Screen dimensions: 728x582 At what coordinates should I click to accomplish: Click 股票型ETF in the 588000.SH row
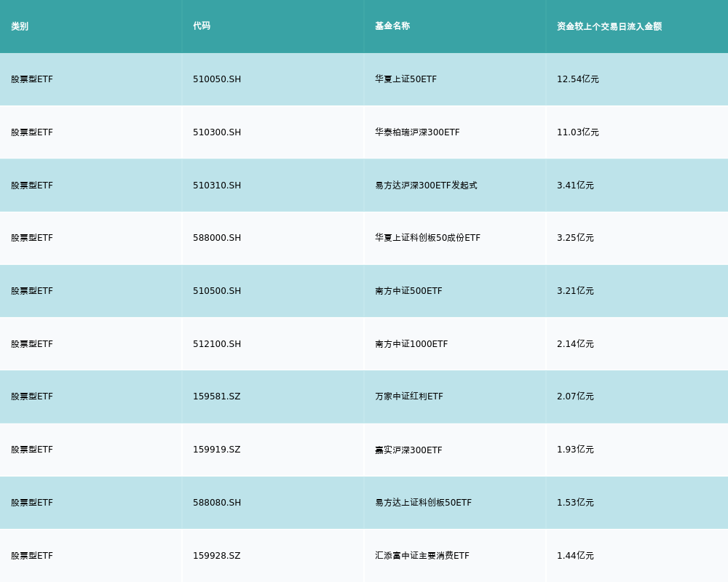[32, 238]
